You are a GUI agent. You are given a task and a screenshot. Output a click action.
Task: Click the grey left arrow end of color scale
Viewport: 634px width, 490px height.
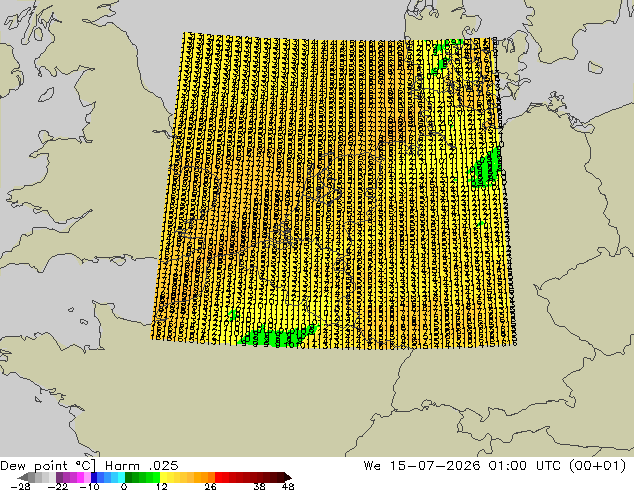click(23, 477)
